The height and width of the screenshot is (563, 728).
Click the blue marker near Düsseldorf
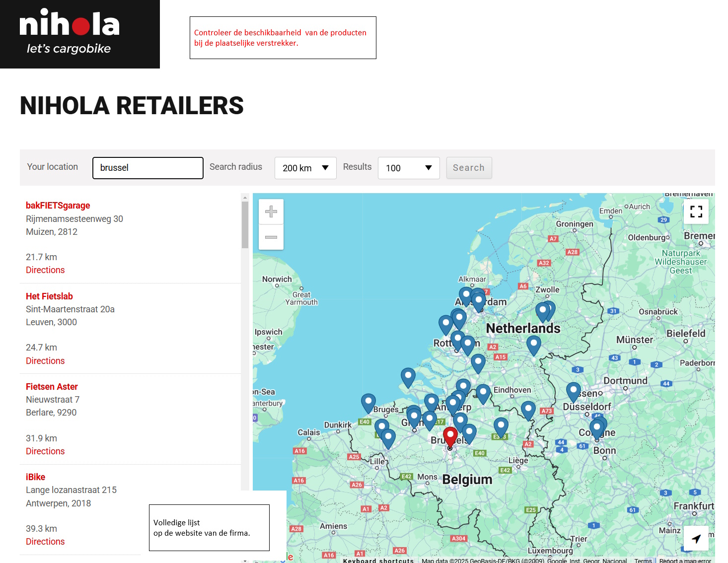coord(573,391)
